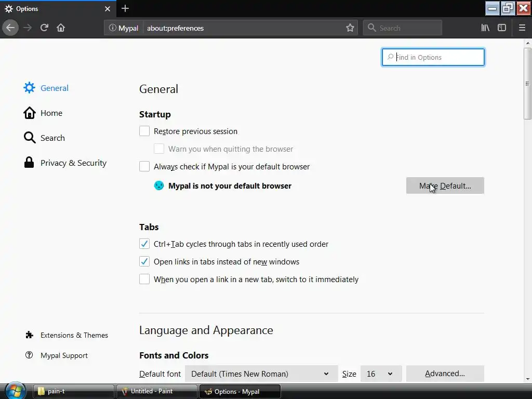The image size is (532, 399).
Task: Open the Library icon
Action: click(x=485, y=28)
